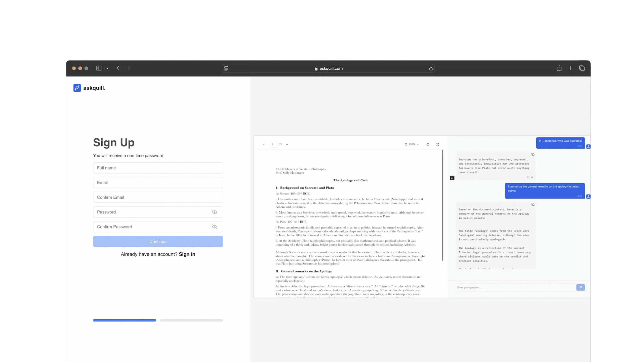The image size is (644, 362).
Task: Click the PDF page number box
Action: (x=273, y=144)
